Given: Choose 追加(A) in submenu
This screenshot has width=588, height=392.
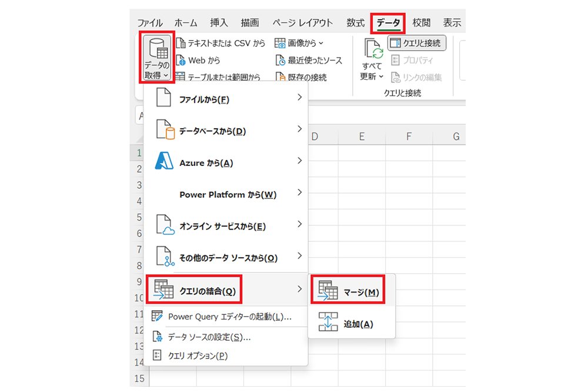Looking at the screenshot, I should [x=352, y=323].
